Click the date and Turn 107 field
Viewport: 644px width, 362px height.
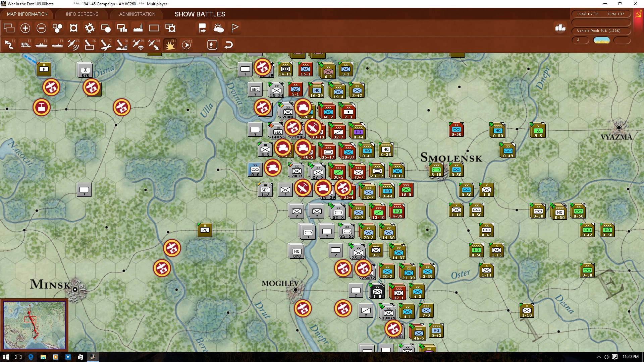click(x=601, y=14)
